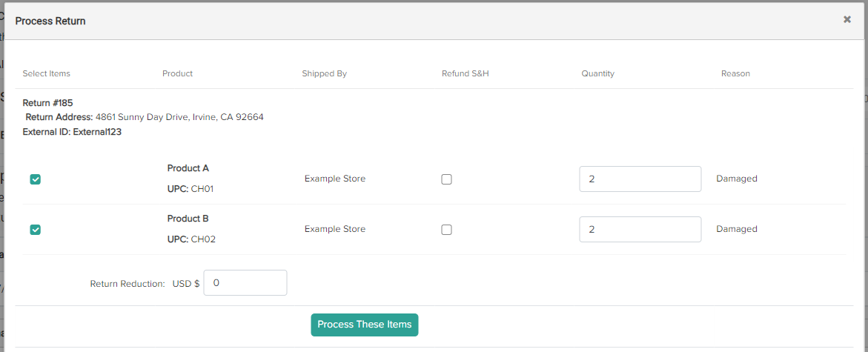Click the Return Reduction label
The height and width of the screenshot is (352, 868).
pos(128,283)
